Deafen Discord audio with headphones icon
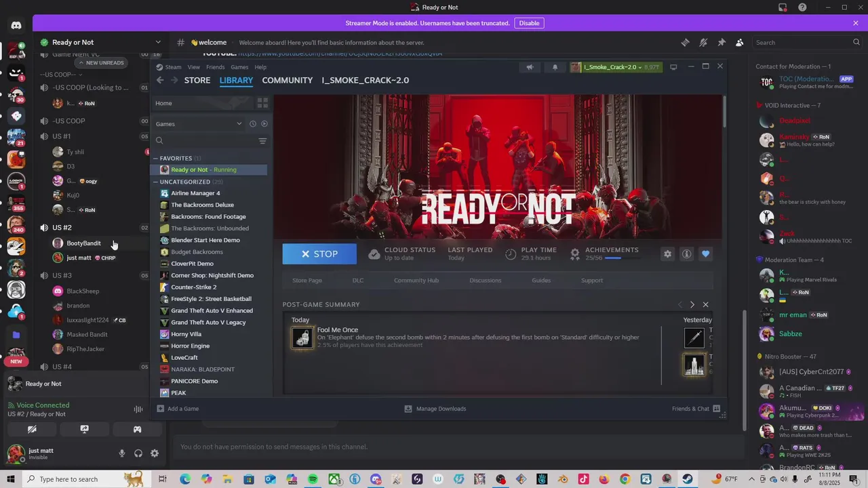 coord(138,453)
